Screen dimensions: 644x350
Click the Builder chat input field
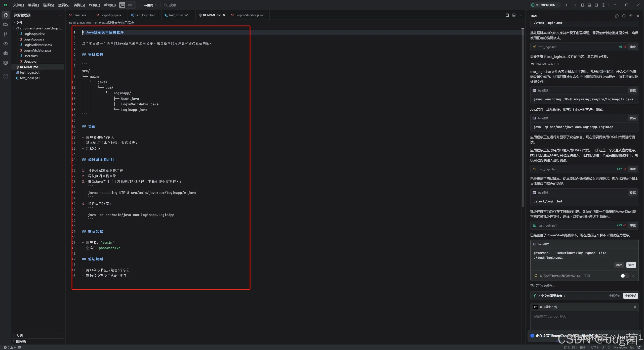584,321
